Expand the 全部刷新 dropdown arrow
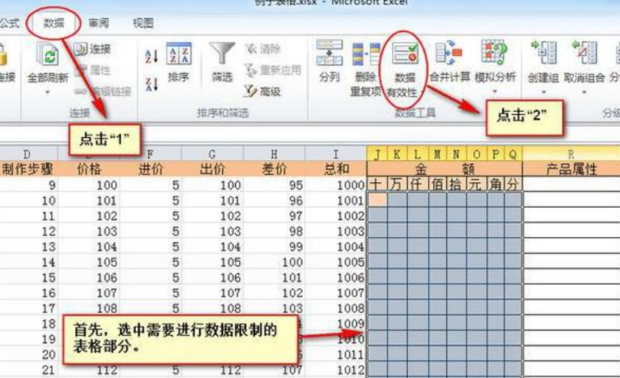 coord(48,93)
